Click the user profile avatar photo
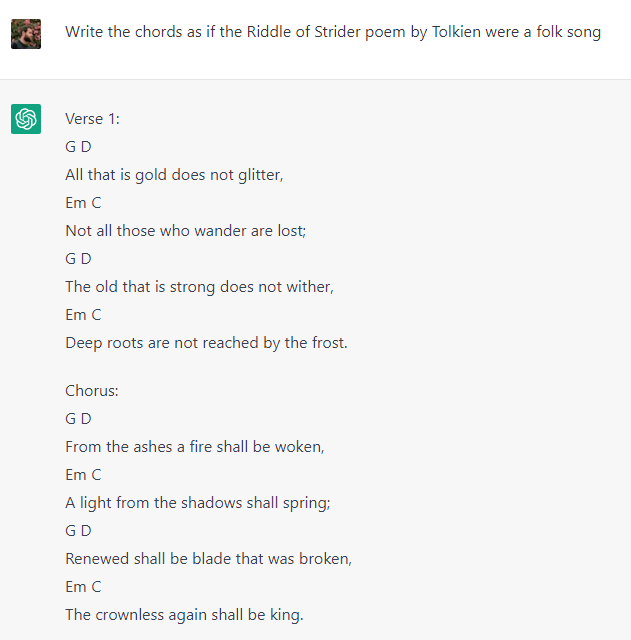This screenshot has width=631, height=640. point(26,34)
